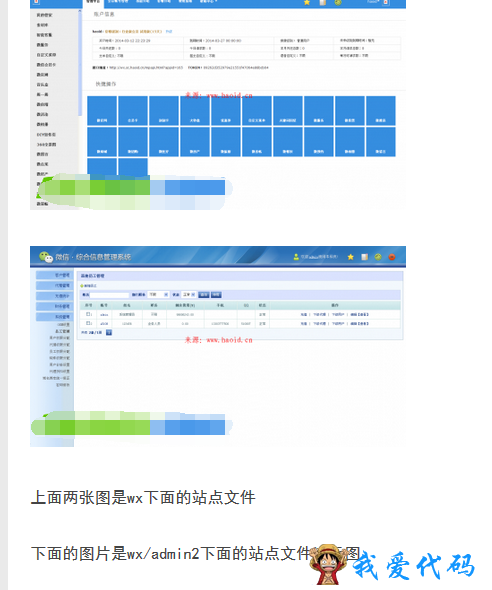Open the notepad icon in the top blue navbar

(x=323, y=2)
